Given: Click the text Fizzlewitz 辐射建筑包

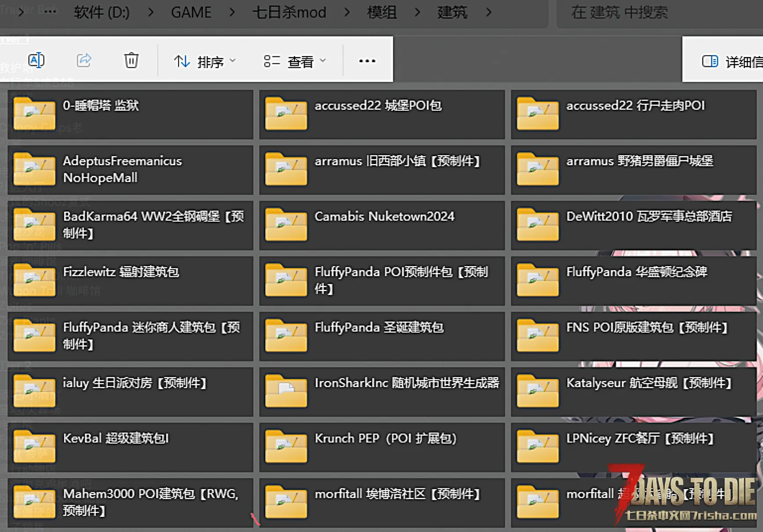Looking at the screenshot, I should click(x=121, y=272).
